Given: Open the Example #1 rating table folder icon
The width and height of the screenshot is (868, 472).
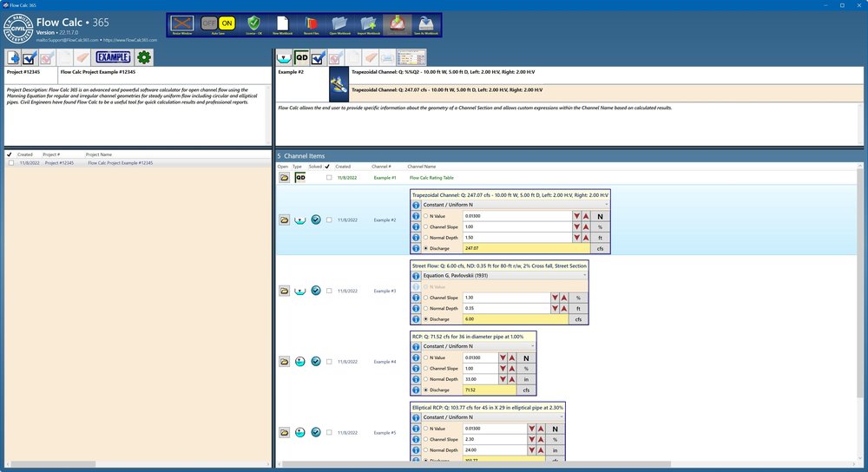Looking at the screenshot, I should (x=284, y=178).
